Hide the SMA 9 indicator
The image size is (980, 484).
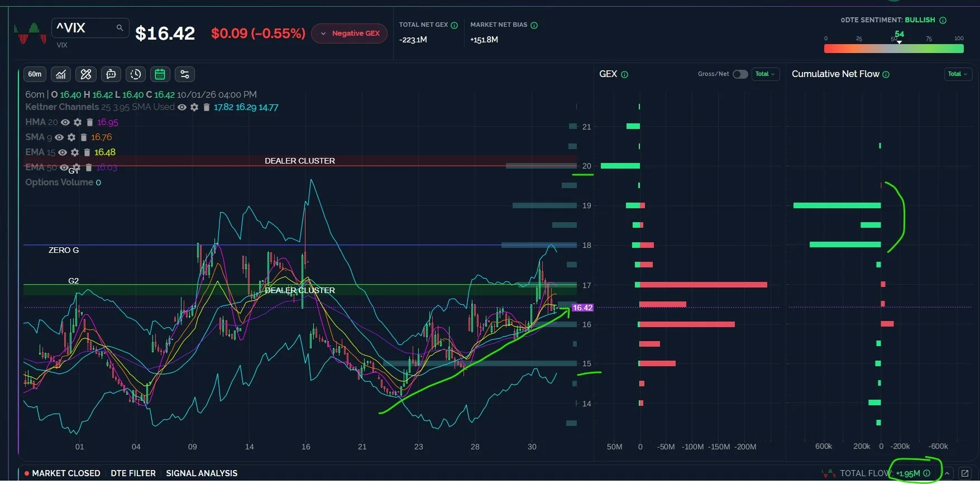click(x=59, y=137)
